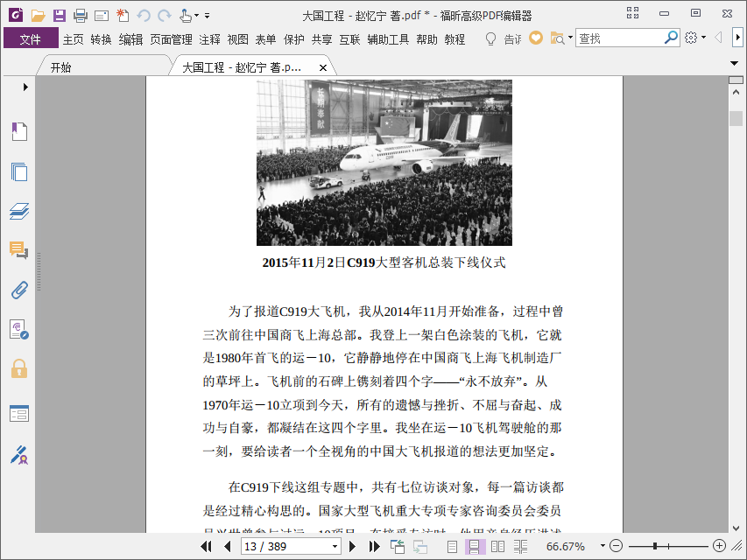
Task: Print the document with the printer icon
Action: 80,16
